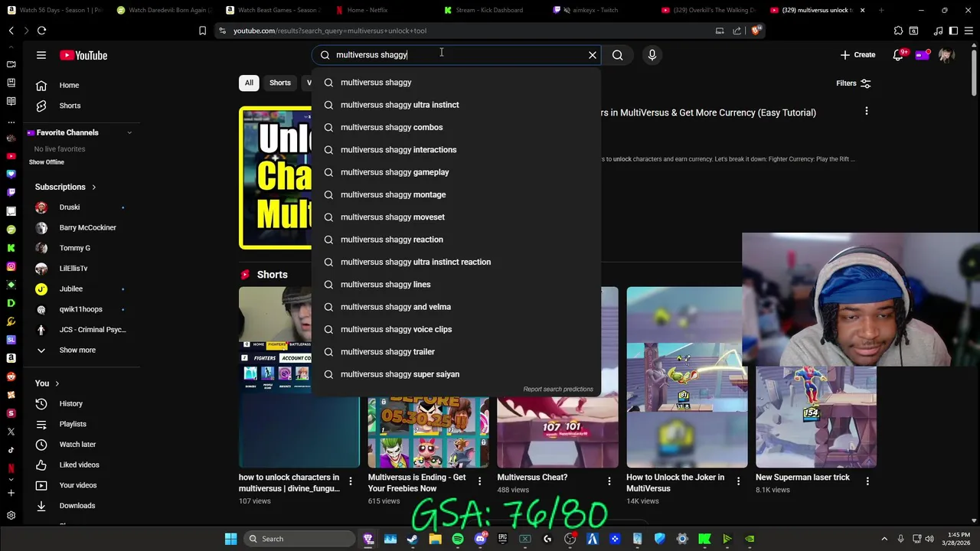Open more options for the first video result

coord(867,112)
